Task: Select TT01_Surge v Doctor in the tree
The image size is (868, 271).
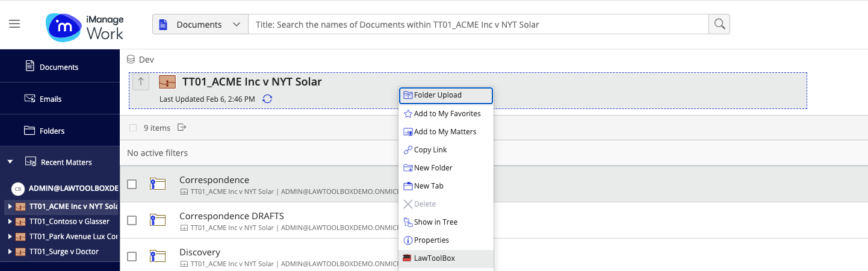Action: pos(64,252)
